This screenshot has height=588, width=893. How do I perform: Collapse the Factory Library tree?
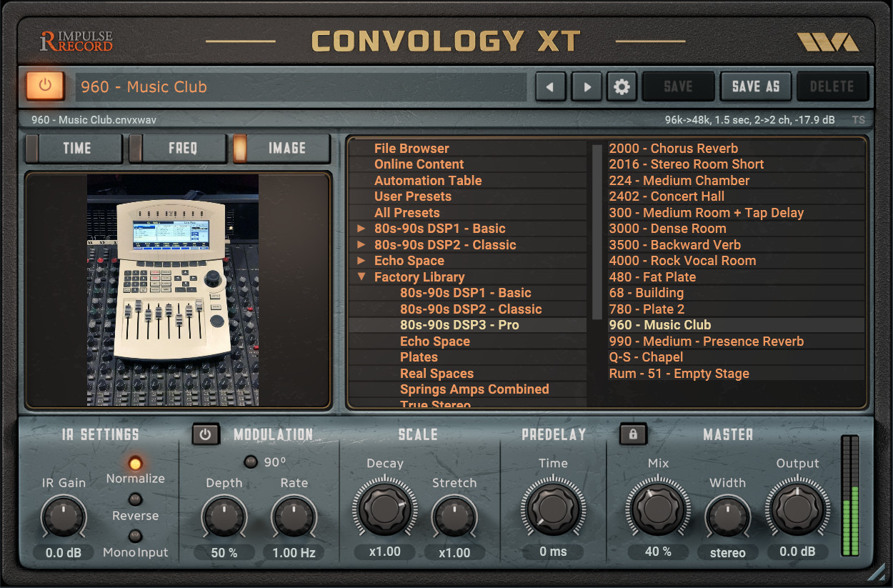362,276
